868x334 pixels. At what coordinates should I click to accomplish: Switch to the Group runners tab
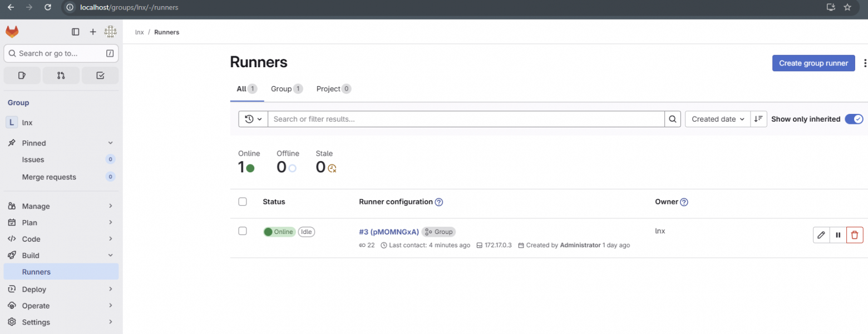(x=281, y=88)
